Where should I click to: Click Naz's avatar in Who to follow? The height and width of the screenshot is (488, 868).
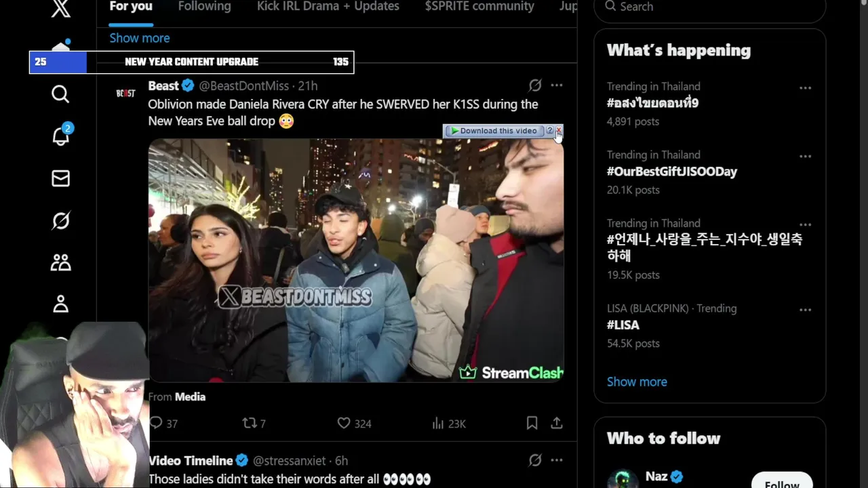click(x=623, y=479)
